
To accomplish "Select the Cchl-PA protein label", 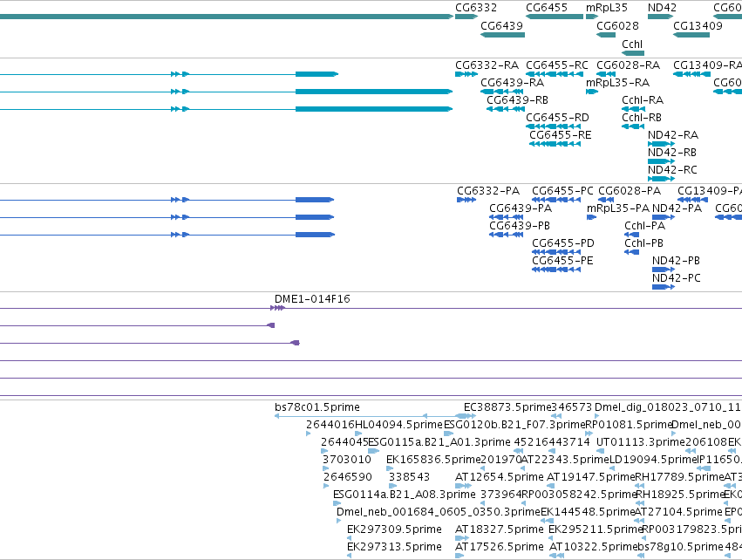I will tap(645, 226).
